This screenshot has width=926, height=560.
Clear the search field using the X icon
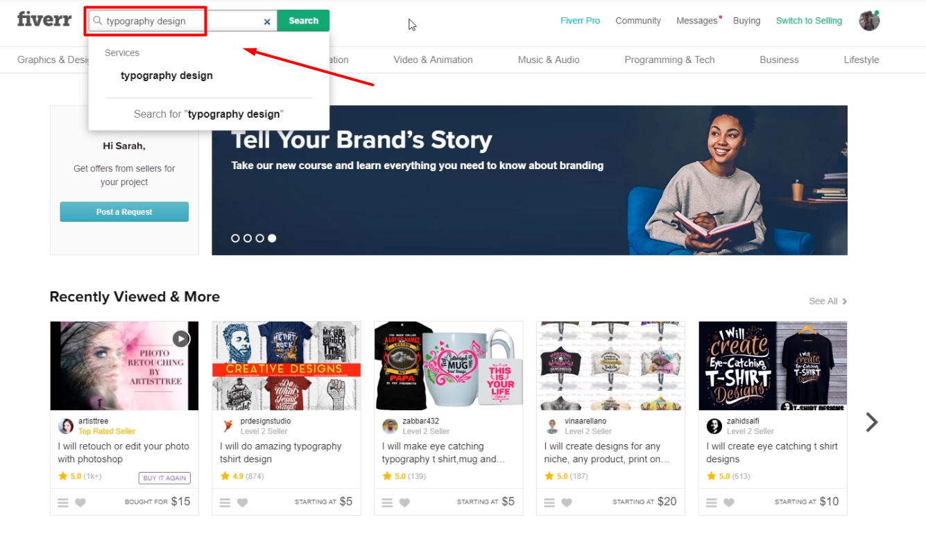click(x=267, y=21)
